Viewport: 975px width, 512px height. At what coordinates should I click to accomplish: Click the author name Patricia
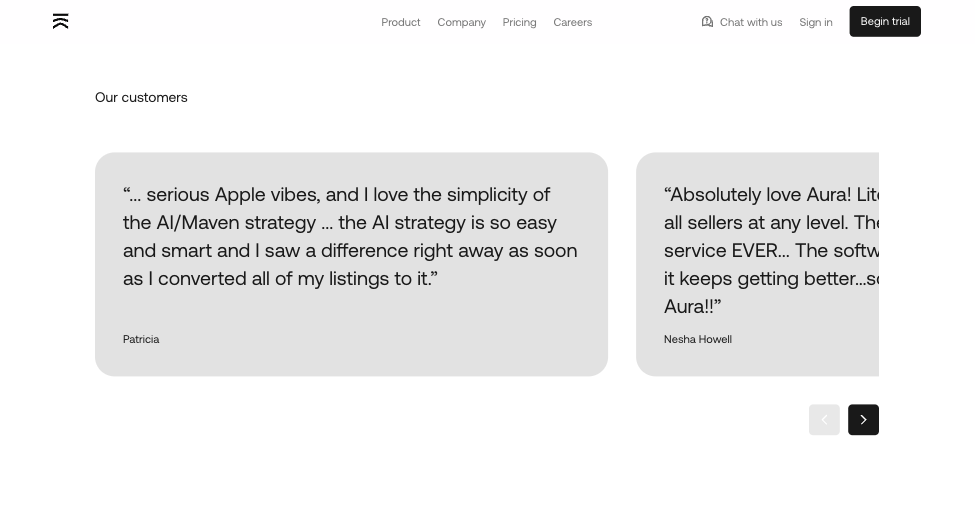tap(141, 339)
